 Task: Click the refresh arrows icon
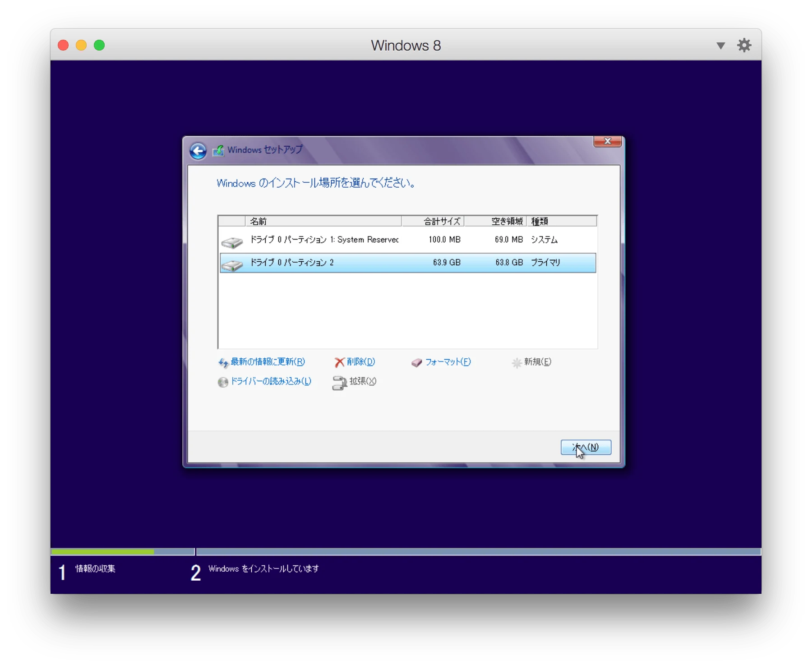pos(223,363)
